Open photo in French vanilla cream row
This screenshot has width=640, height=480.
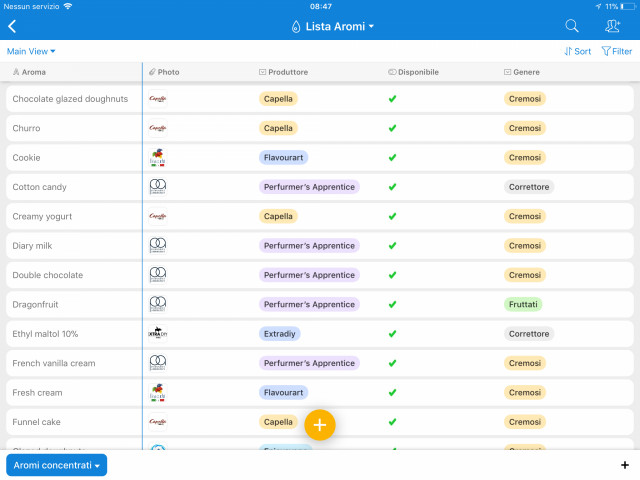click(158, 363)
